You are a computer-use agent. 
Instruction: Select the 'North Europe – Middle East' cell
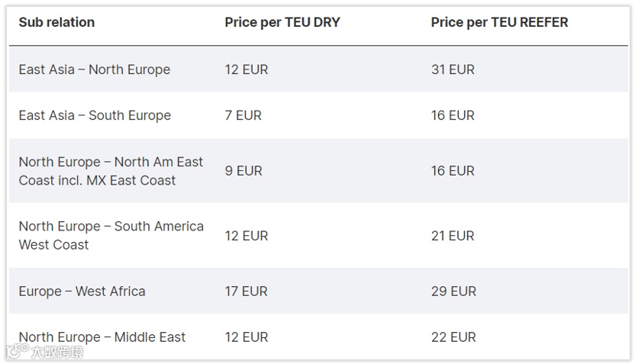[x=102, y=337]
